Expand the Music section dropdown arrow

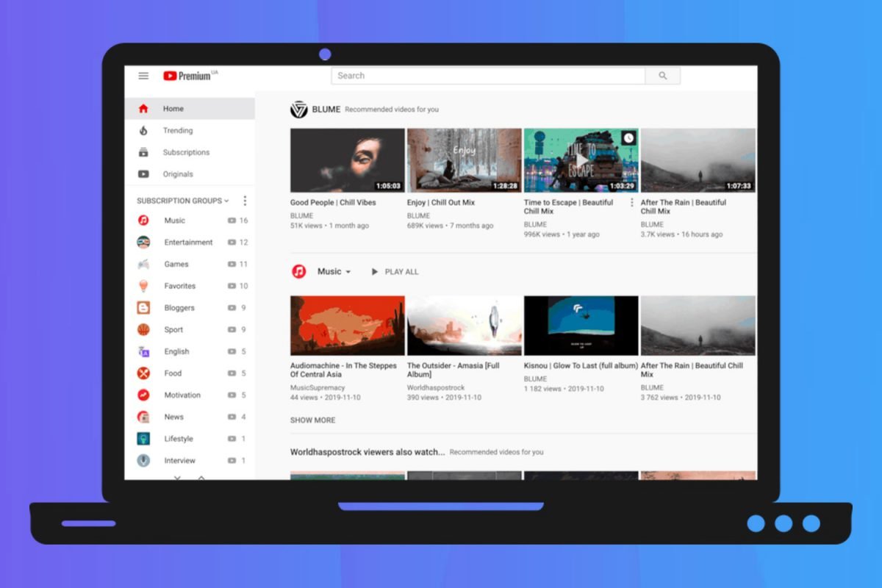[x=348, y=272]
